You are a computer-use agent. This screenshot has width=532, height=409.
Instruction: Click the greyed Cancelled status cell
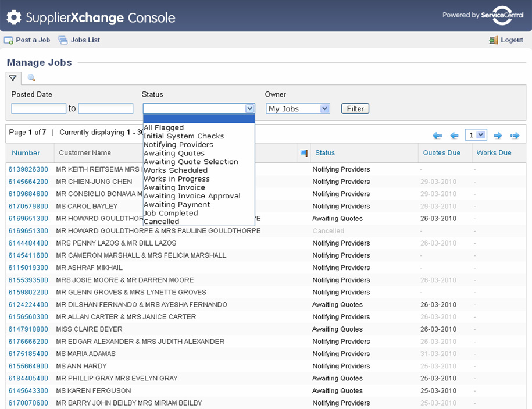click(328, 231)
